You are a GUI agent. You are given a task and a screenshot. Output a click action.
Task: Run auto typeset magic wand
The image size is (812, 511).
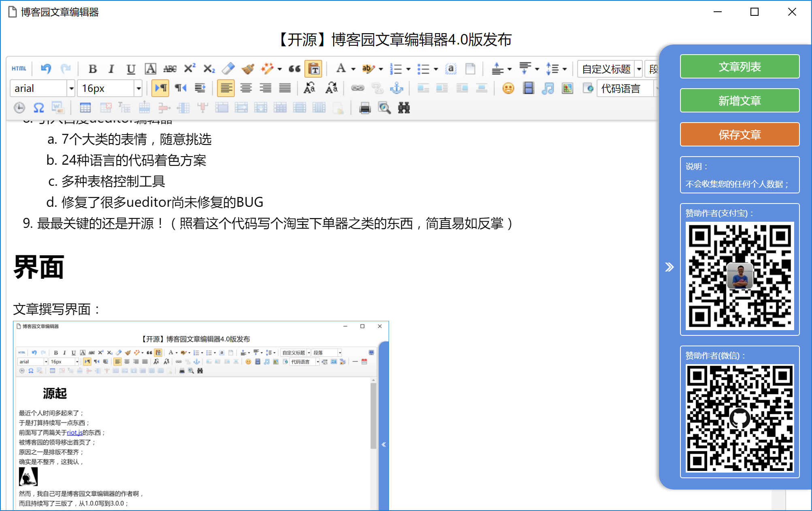[267, 69]
